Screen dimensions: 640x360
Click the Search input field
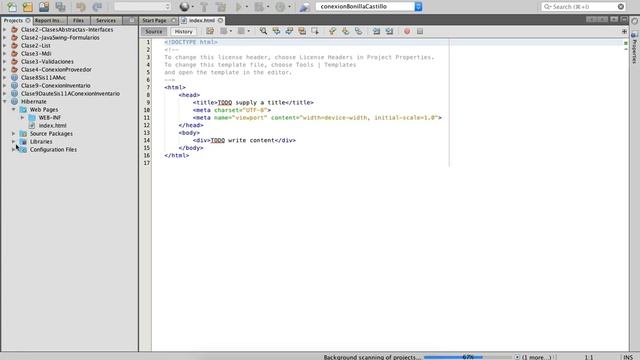(583, 7)
